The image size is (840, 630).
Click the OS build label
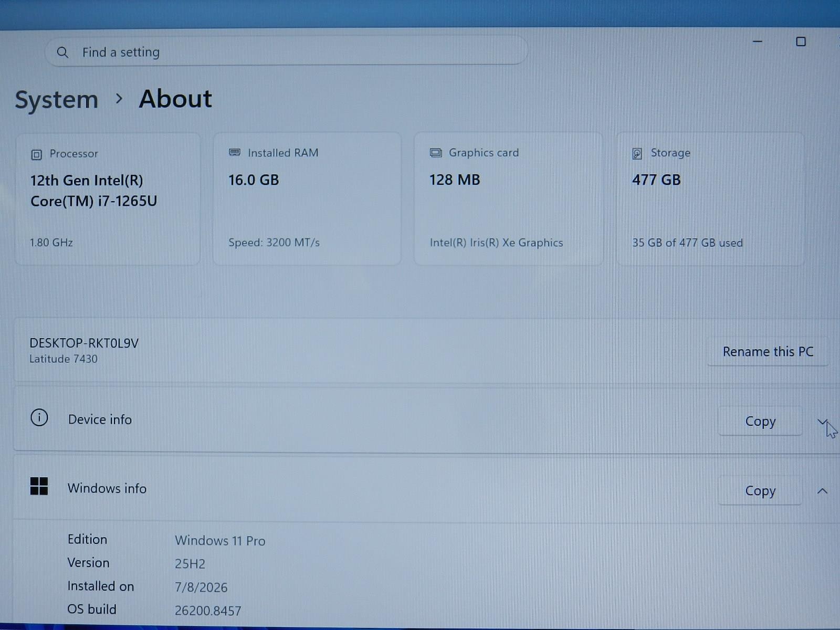pyautogui.click(x=92, y=609)
